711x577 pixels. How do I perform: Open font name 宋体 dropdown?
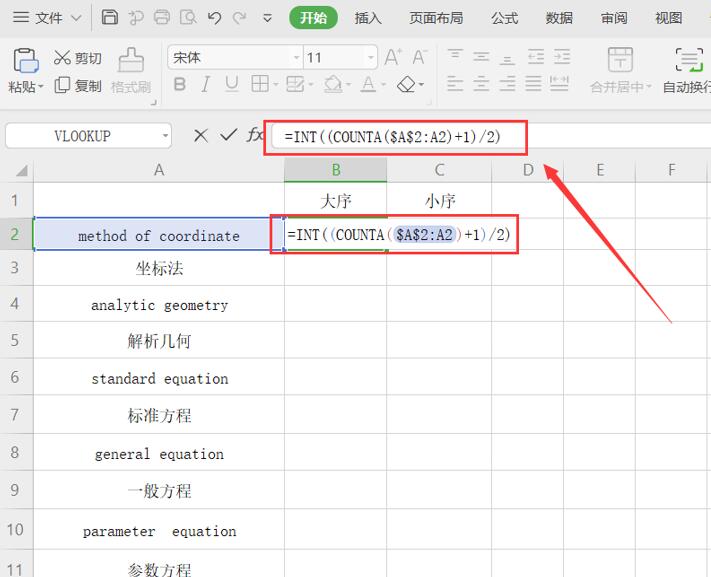(297, 58)
